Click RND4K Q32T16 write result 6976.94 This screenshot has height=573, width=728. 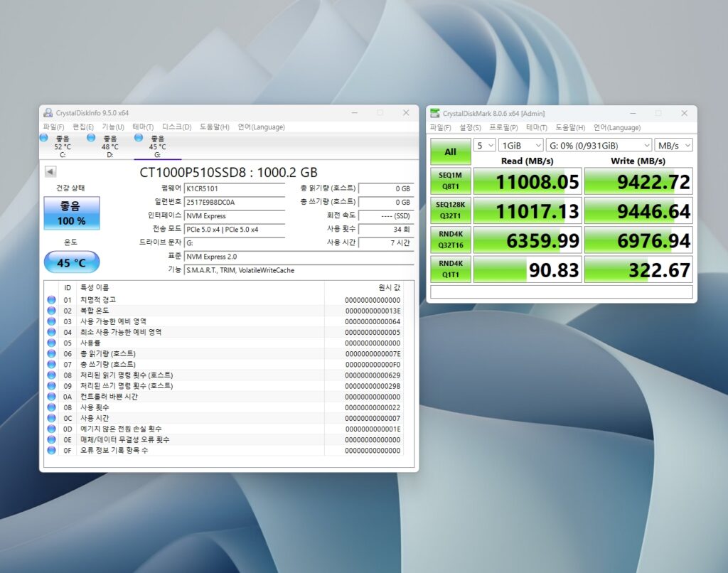pyautogui.click(x=638, y=240)
